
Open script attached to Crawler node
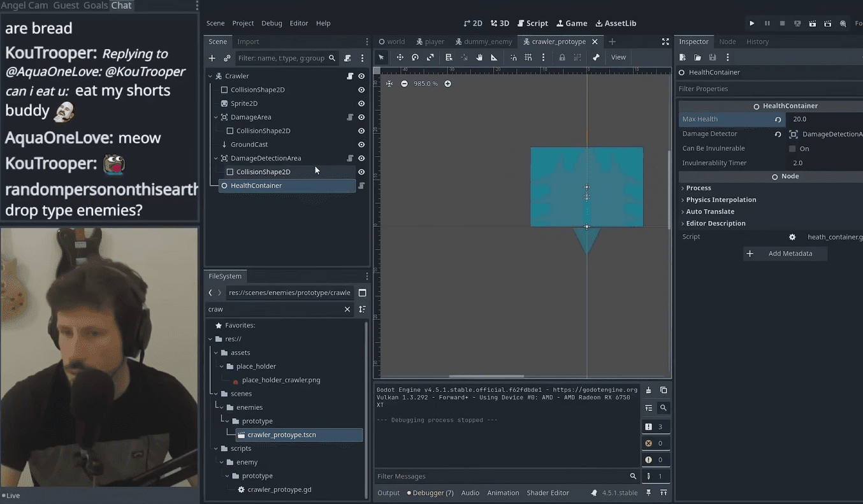[x=350, y=76]
